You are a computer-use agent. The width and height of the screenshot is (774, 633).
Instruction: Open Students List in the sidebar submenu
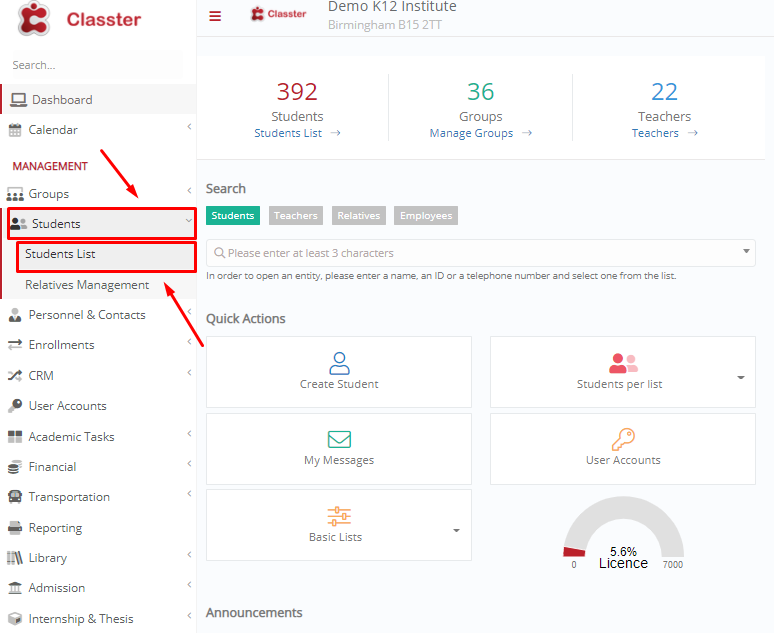pyautogui.click(x=106, y=256)
